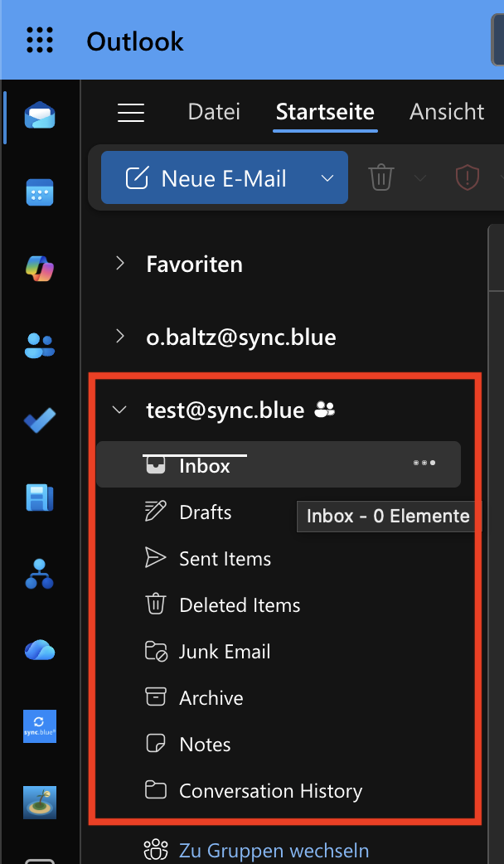Click the Zu Gruppen wechseln link
Screen dimensions: 504x864
pos(274,850)
